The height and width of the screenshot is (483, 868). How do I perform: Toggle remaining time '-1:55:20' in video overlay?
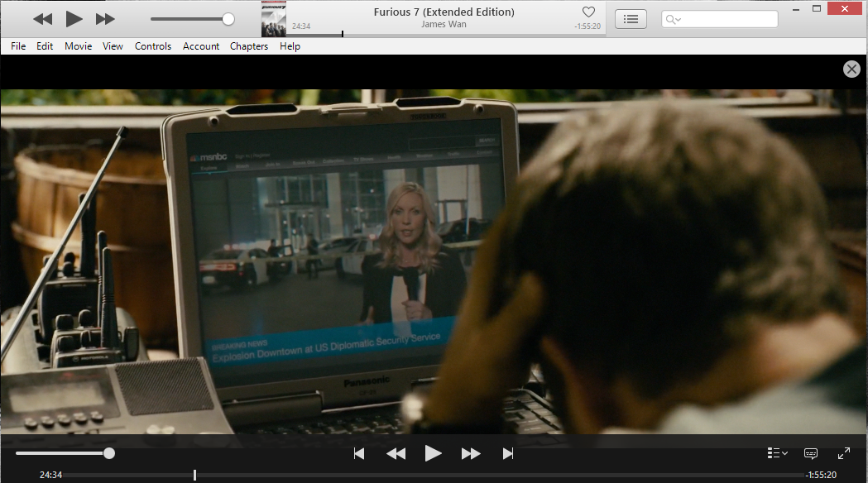tap(821, 475)
